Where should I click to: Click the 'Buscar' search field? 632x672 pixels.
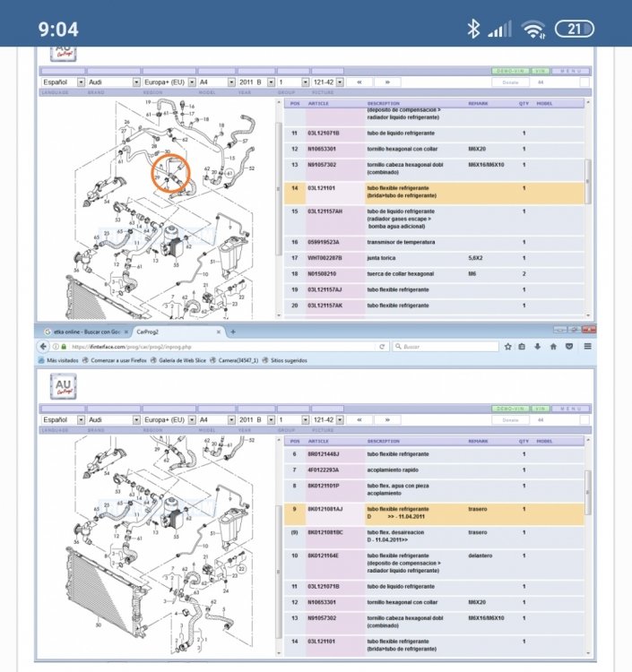446,346
